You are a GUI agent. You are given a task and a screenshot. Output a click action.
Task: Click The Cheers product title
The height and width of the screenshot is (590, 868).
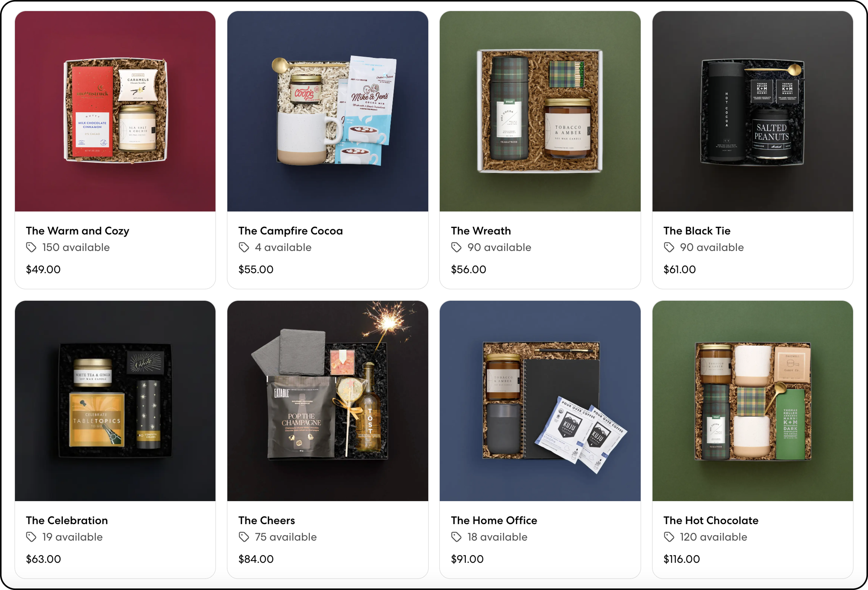click(x=266, y=520)
